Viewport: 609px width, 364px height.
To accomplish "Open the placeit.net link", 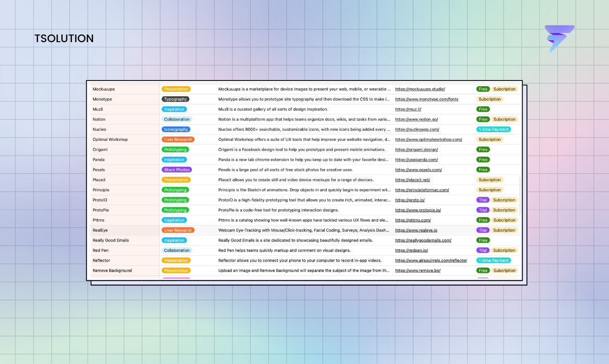I will (x=413, y=180).
